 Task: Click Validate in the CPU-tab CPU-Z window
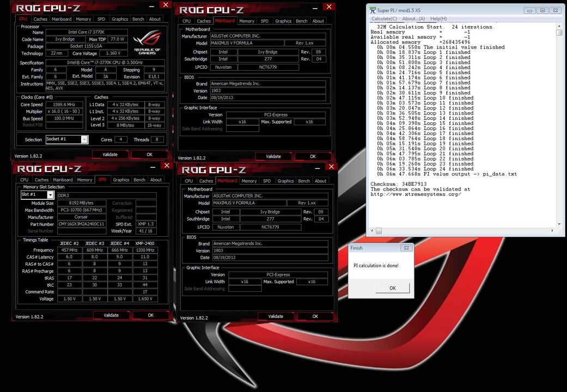(110, 155)
